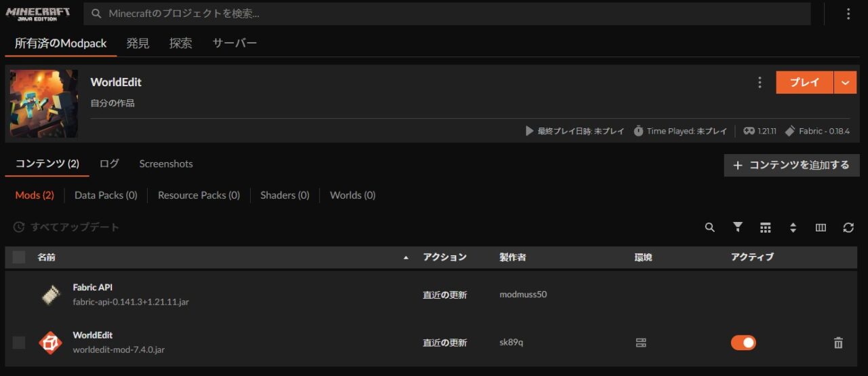Open the top-right three-dot menu
868x376 pixels.
pyautogui.click(x=848, y=14)
